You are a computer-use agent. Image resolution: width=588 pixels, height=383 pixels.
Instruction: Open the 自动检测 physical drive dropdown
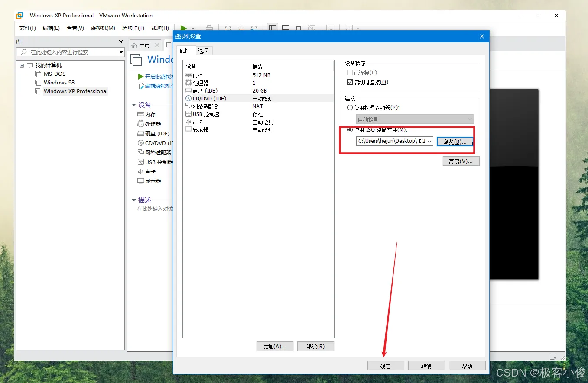470,119
